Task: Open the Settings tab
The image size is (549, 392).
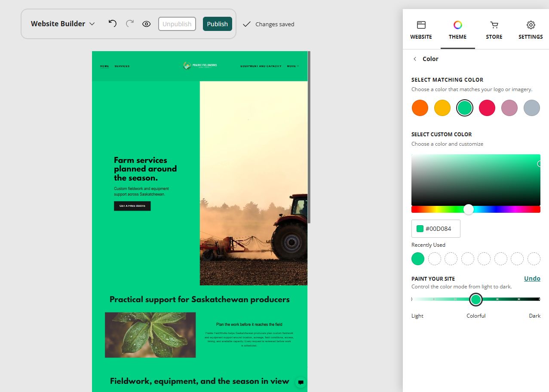Action: click(x=531, y=30)
